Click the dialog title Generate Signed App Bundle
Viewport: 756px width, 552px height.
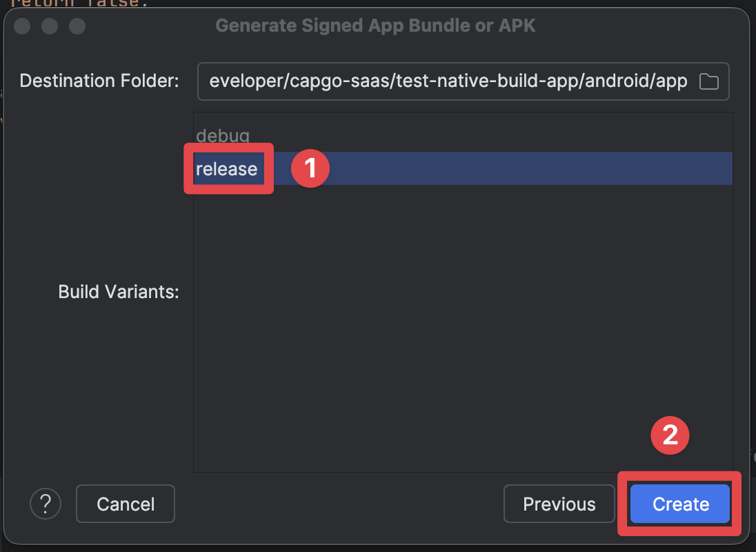point(376,26)
